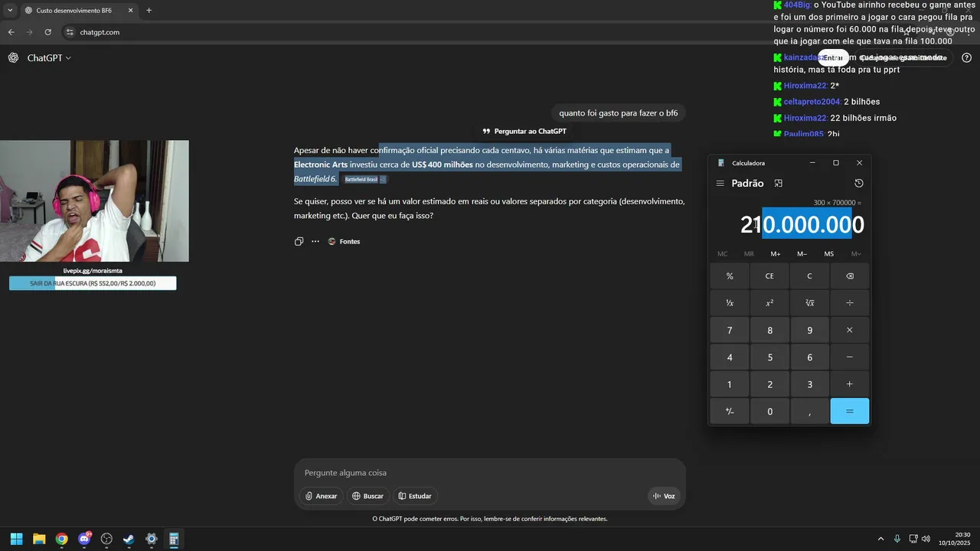This screenshot has height=551, width=980.
Task: Click digit 3 on Calculator keypad
Action: pos(809,384)
